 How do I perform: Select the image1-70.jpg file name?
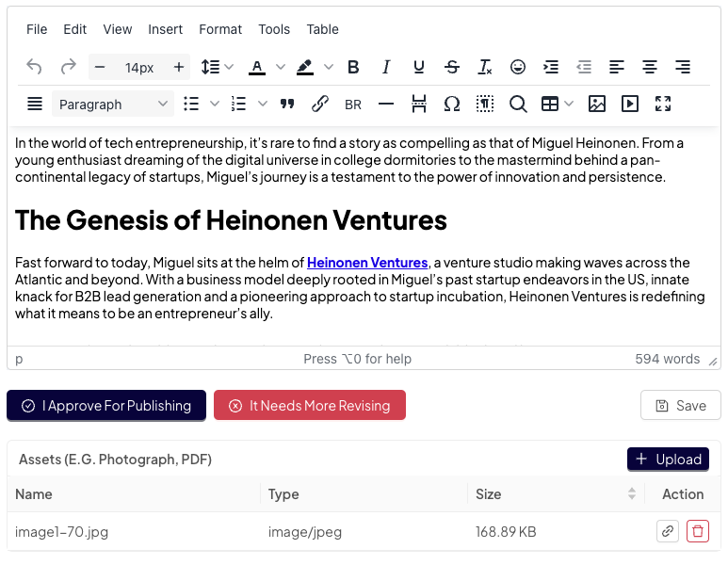pos(61,532)
